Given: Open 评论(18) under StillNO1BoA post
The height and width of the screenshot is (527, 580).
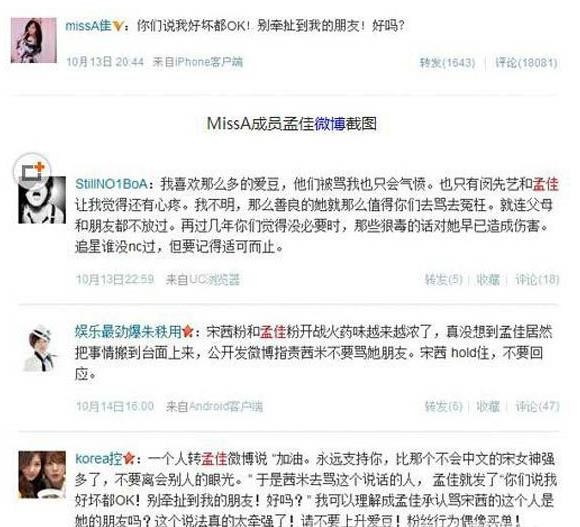Looking at the screenshot, I should [x=537, y=279].
